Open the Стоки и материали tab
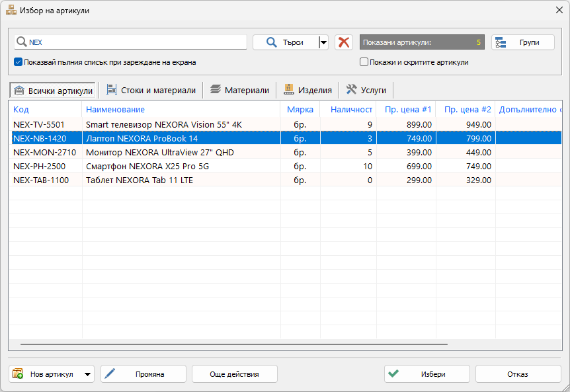 151,90
